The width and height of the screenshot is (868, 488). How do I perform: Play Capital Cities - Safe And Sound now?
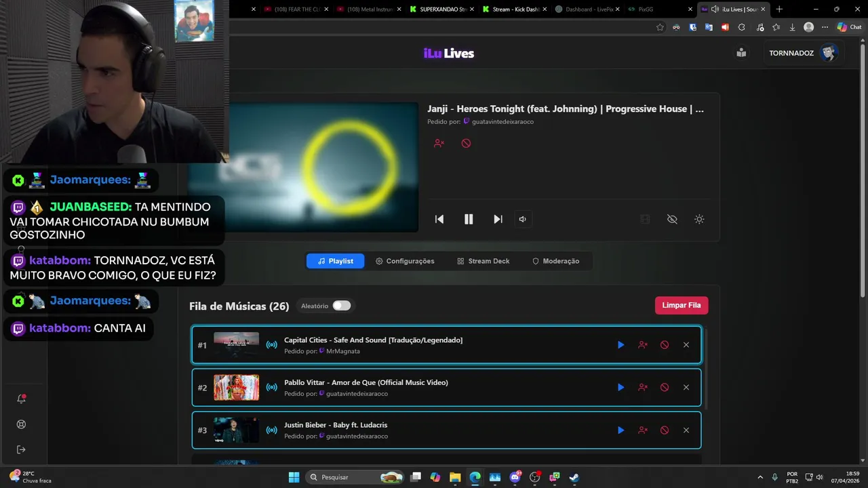pyautogui.click(x=620, y=345)
